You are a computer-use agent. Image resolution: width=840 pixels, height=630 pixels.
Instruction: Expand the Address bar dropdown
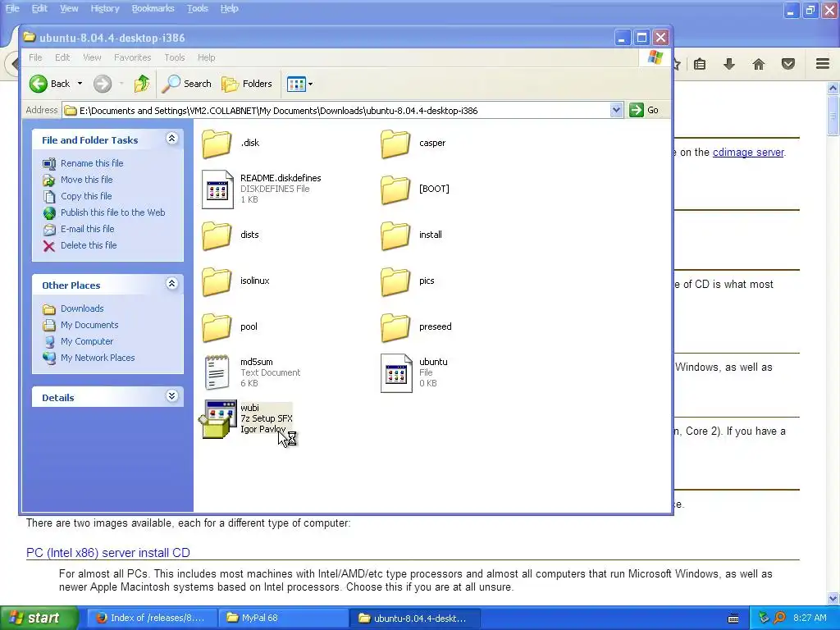coord(616,111)
